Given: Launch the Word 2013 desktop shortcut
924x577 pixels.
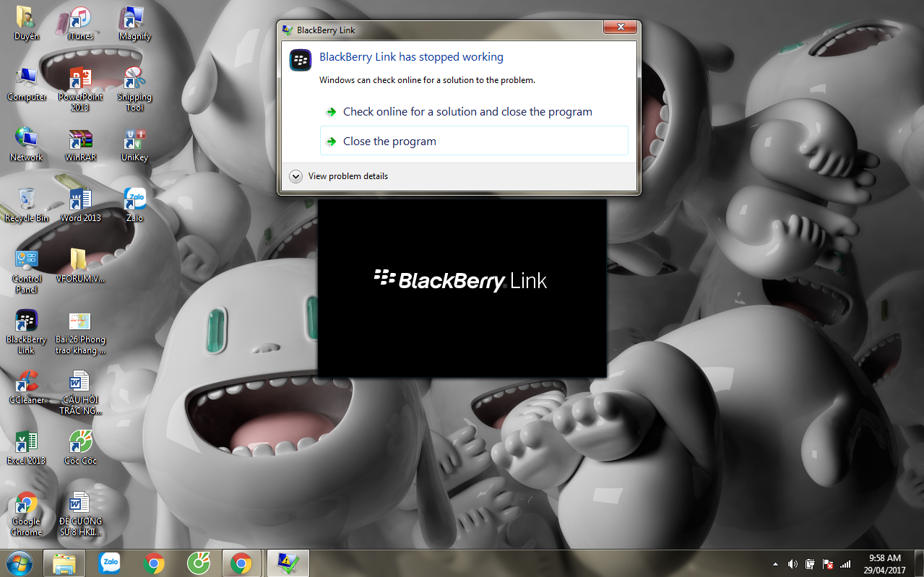Looking at the screenshot, I should tap(80, 206).
